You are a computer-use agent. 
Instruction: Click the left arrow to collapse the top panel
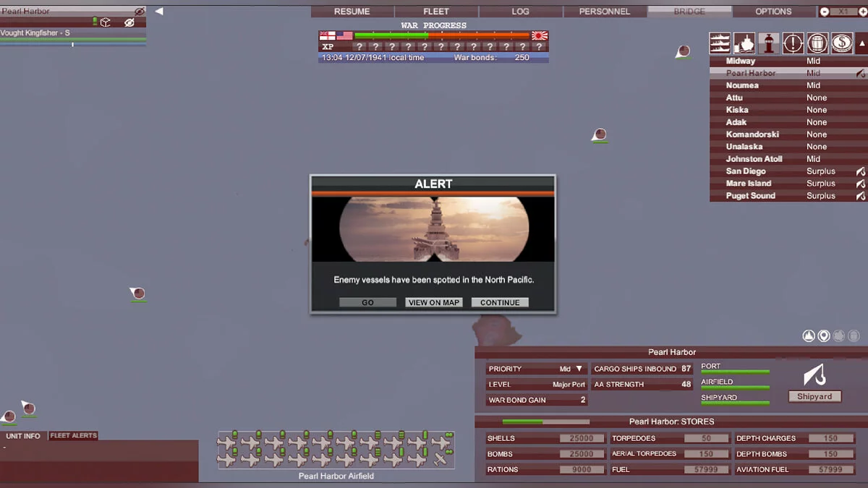158,11
